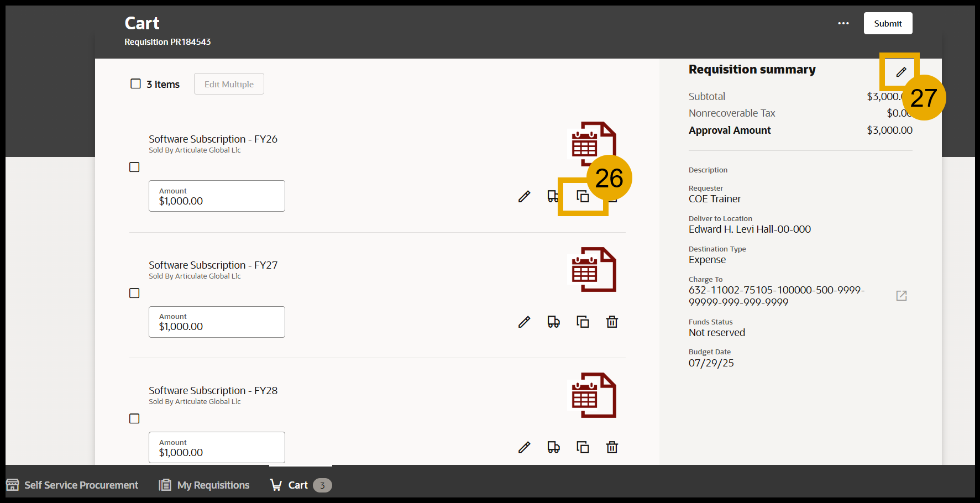This screenshot has height=503, width=980.
Task: Edit the Software Subscription - FY26 line
Action: click(524, 196)
